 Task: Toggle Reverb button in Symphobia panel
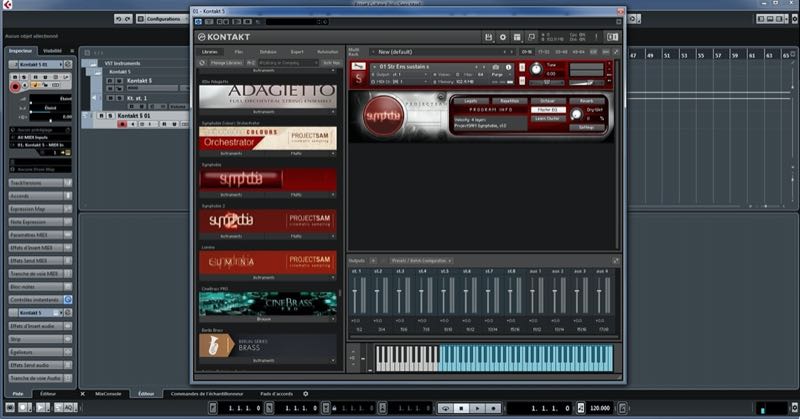coord(586,101)
